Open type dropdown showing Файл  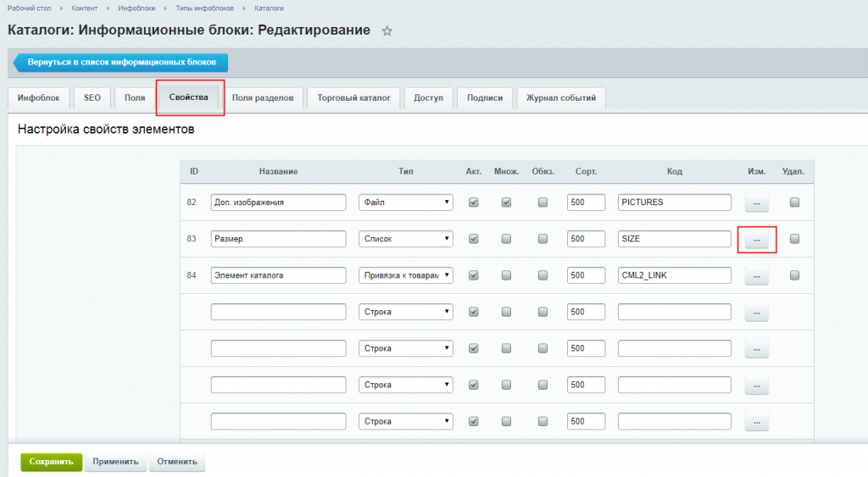click(405, 202)
